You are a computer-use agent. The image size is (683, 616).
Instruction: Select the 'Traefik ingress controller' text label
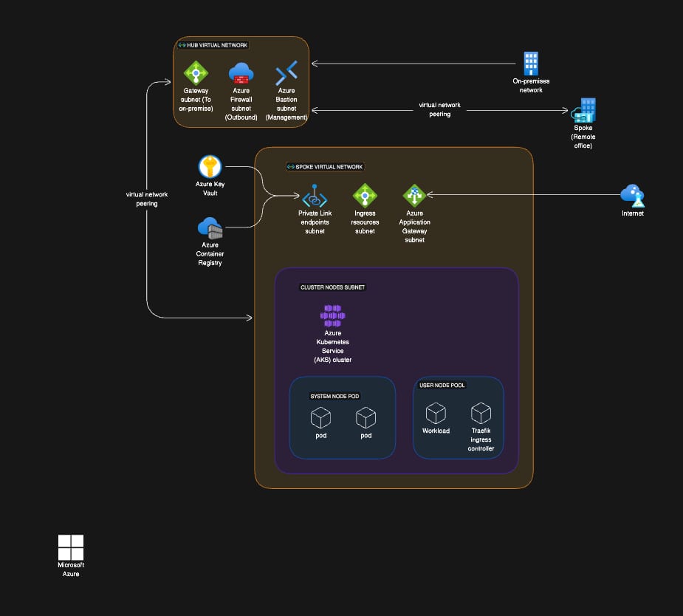[481, 439]
